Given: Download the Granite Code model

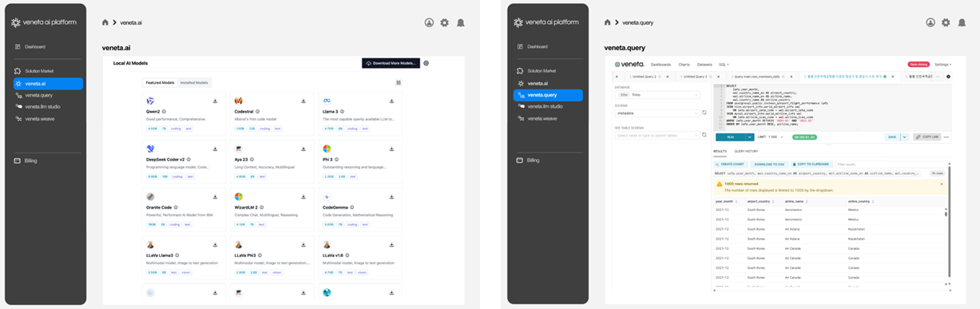Looking at the screenshot, I should click(215, 197).
